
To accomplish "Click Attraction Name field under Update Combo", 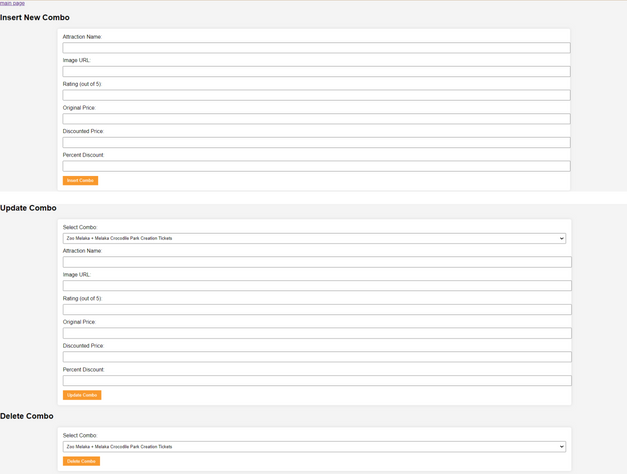I will click(316, 262).
